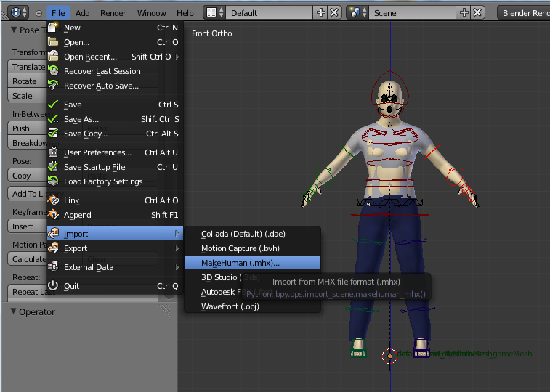The height and width of the screenshot is (392, 550).
Task: Click the Insert keyframe button
Action: (x=28, y=226)
